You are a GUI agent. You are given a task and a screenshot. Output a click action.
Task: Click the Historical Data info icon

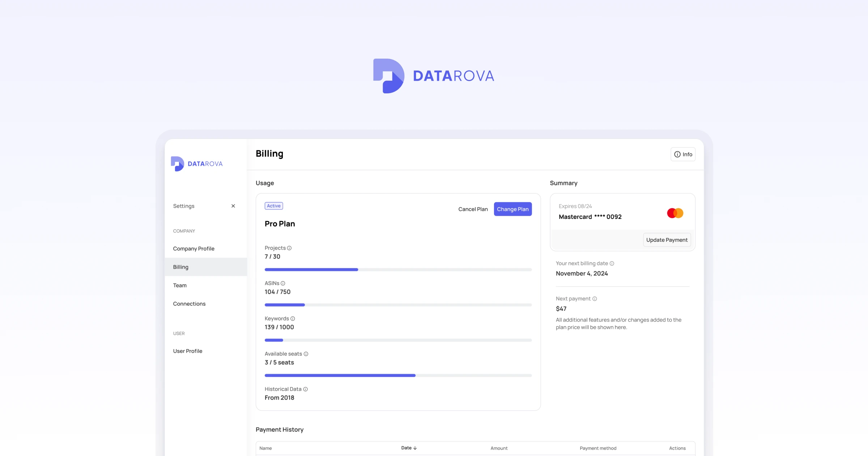click(305, 389)
